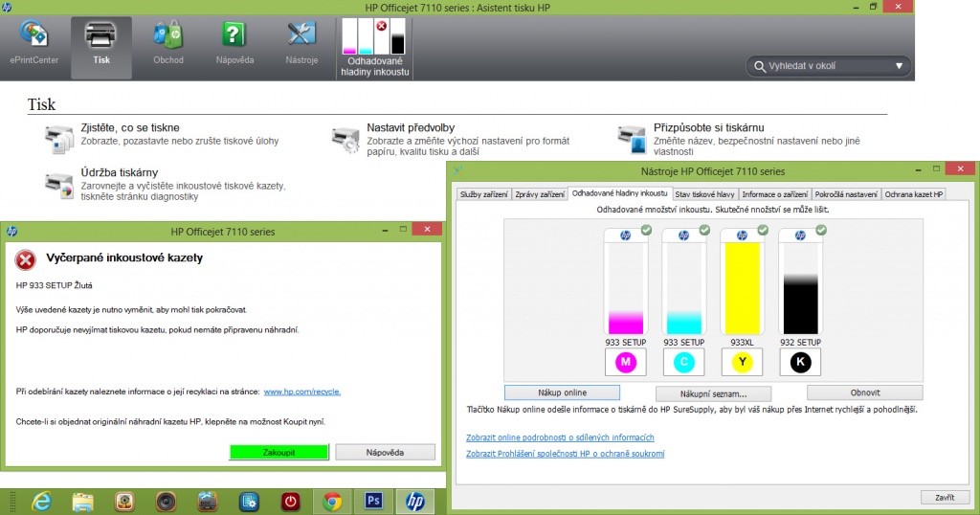The image size is (980, 515).
Task: Click the 'Nákup online' button
Action: coord(562,392)
